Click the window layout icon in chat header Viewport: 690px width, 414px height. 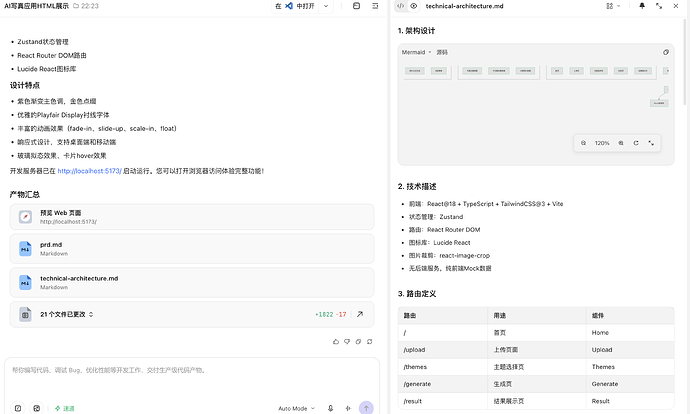[356, 6]
